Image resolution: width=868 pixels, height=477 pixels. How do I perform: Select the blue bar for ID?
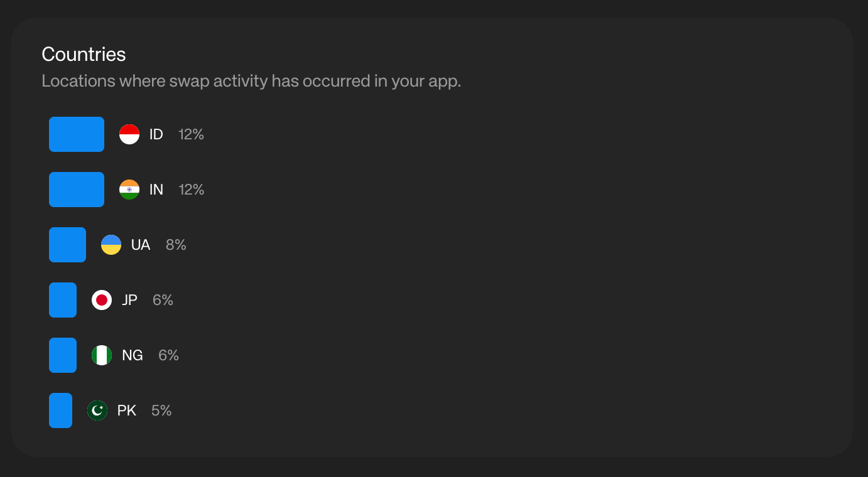pyautogui.click(x=77, y=134)
